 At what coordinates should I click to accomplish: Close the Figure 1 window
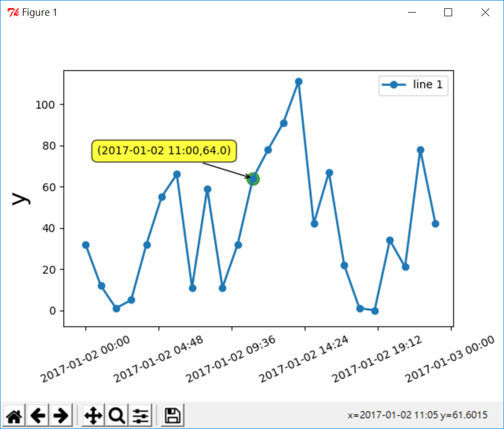click(485, 13)
